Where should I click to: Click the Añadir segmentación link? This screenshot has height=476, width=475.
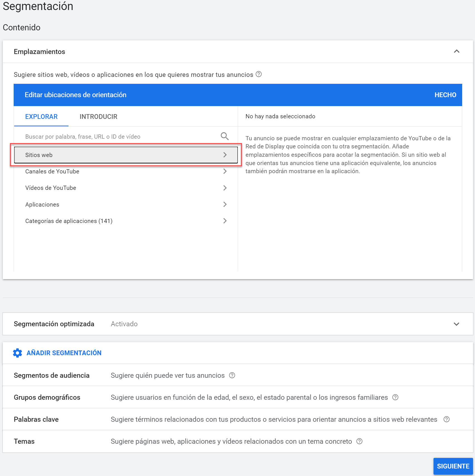[64, 353]
